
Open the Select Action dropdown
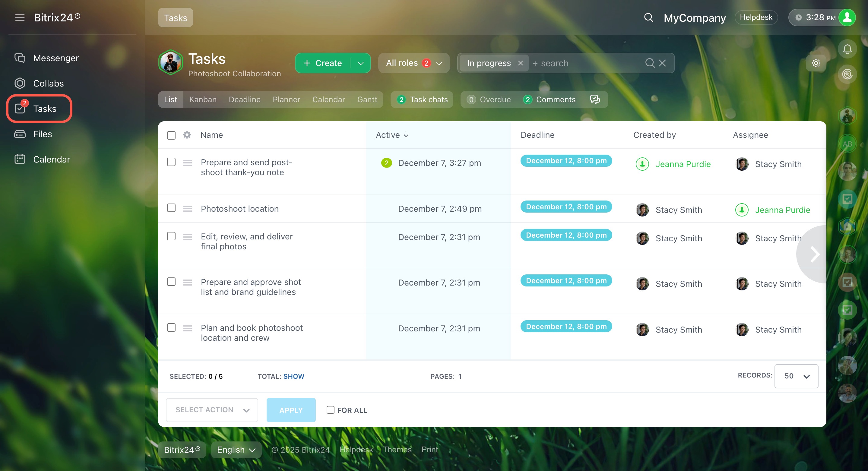point(212,410)
